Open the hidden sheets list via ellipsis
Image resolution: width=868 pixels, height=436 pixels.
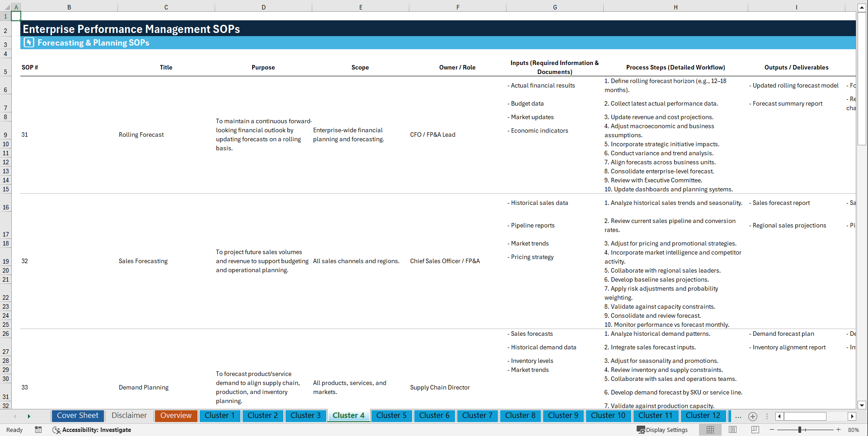(738, 416)
